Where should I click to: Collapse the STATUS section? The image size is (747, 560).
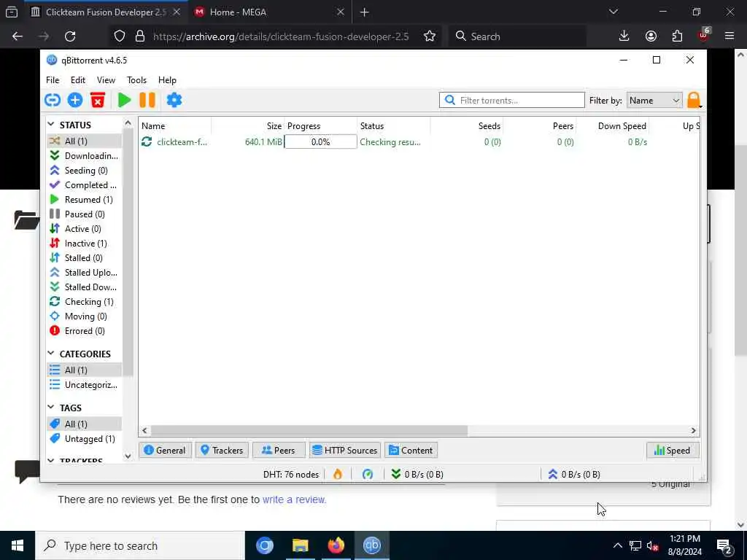coord(51,124)
